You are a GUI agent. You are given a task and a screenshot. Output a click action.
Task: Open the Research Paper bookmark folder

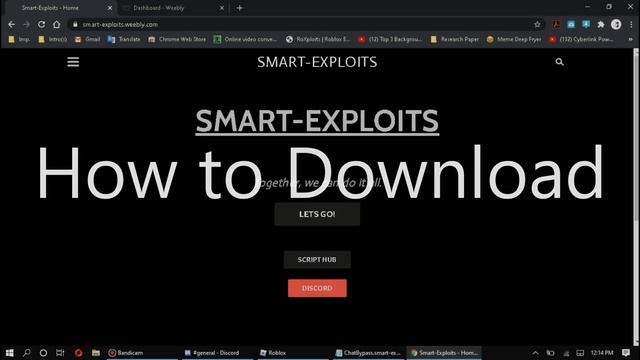tap(454, 40)
